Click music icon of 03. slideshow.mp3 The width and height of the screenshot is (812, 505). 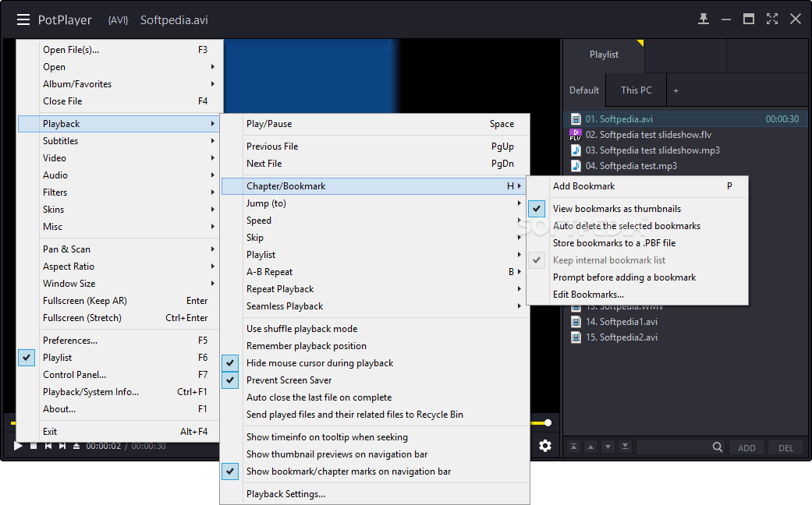pos(576,150)
